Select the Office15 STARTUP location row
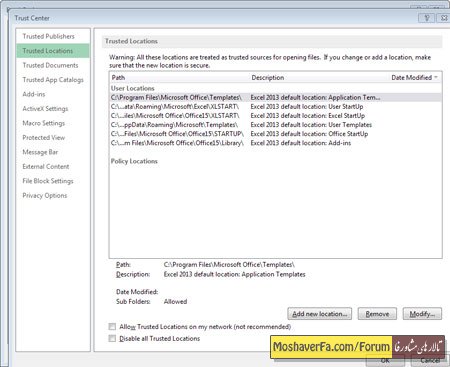Image resolution: width=450 pixels, height=367 pixels. click(x=275, y=134)
